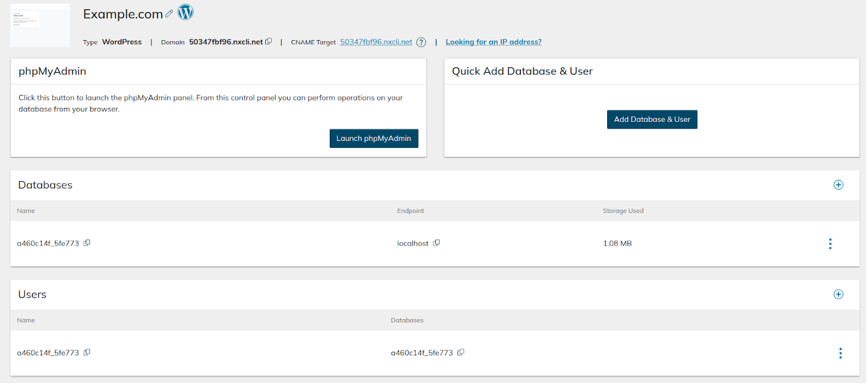This screenshot has width=868, height=388.
Task: Click the WordPress logo icon
Action: (x=186, y=12)
